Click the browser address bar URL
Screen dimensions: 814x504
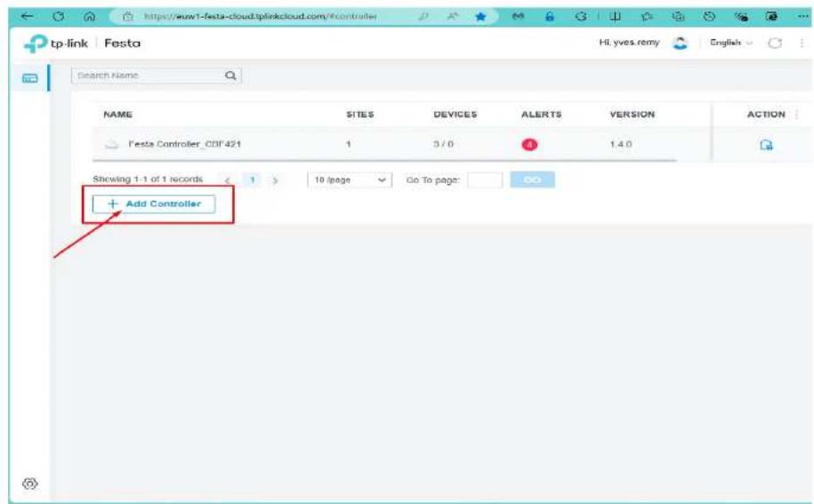click(x=261, y=17)
